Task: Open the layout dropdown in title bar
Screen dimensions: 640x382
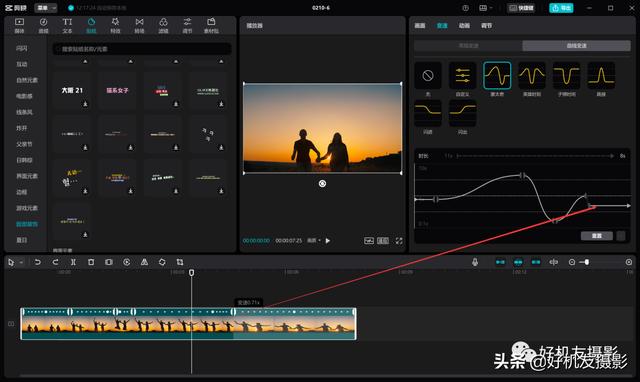Action: pos(485,8)
